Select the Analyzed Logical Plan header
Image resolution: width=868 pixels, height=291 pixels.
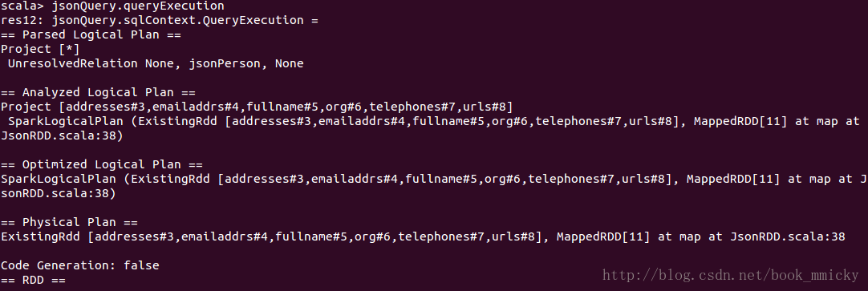point(99,92)
